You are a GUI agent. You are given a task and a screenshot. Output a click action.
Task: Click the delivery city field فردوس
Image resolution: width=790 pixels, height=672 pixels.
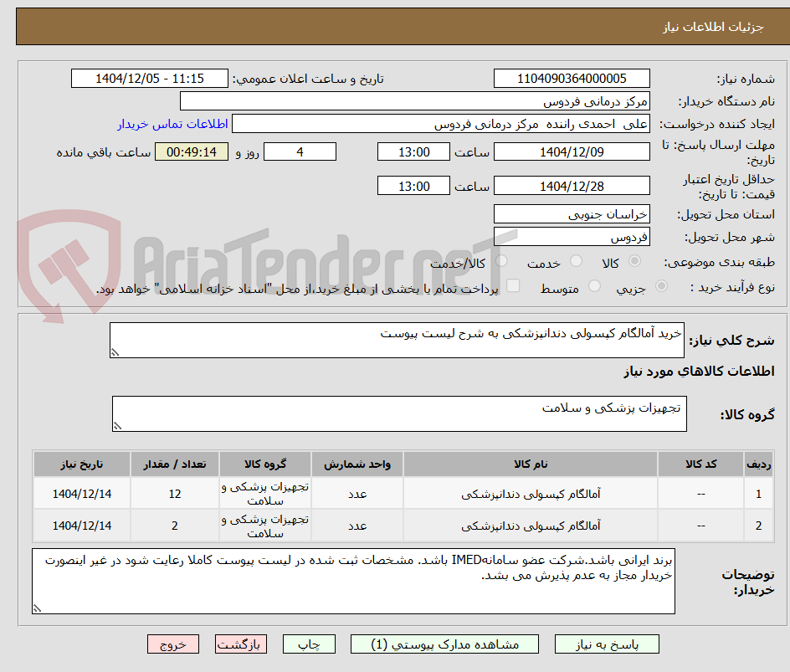tap(572, 237)
